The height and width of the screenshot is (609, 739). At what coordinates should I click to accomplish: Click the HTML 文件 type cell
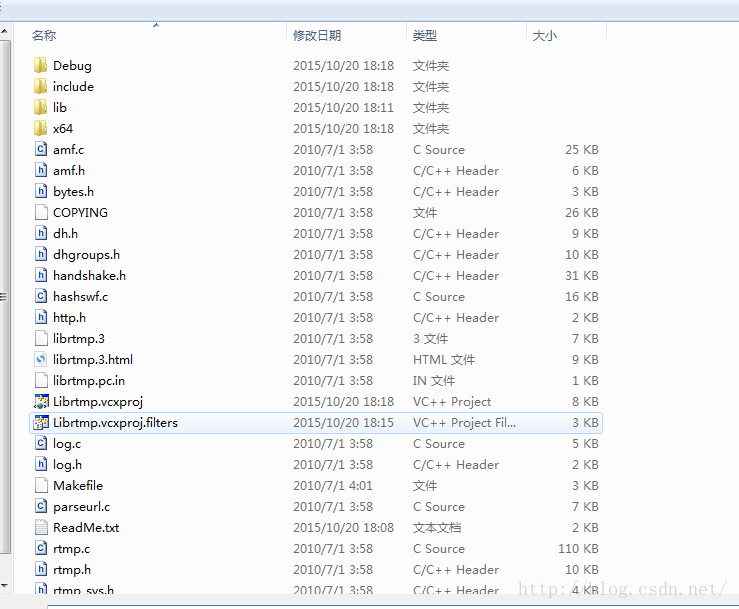(444, 359)
